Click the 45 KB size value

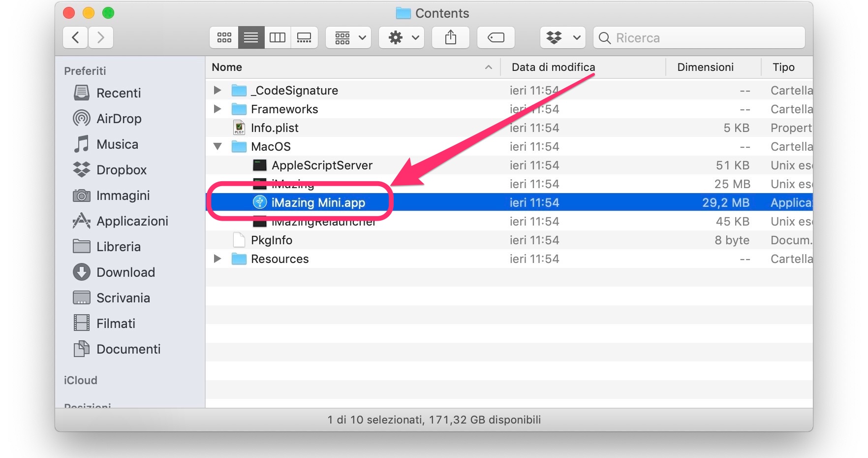pyautogui.click(x=733, y=222)
